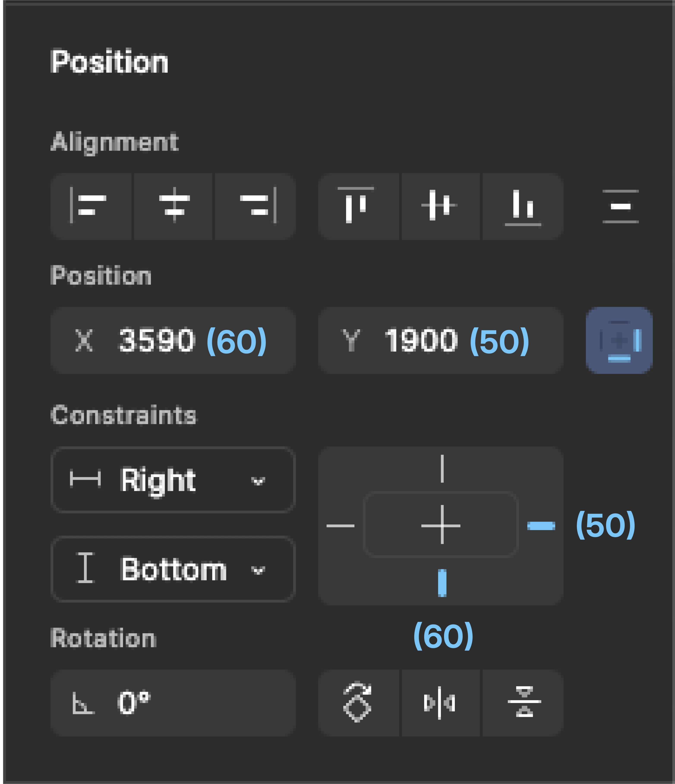Image resolution: width=675 pixels, height=784 pixels.
Task: Click the rotate 90 degrees icon
Action: 359,703
